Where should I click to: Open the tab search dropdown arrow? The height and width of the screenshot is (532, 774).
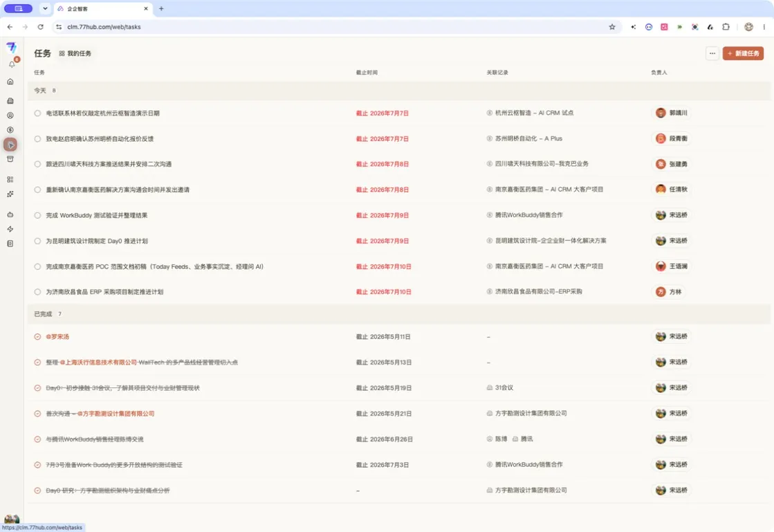coord(45,8)
